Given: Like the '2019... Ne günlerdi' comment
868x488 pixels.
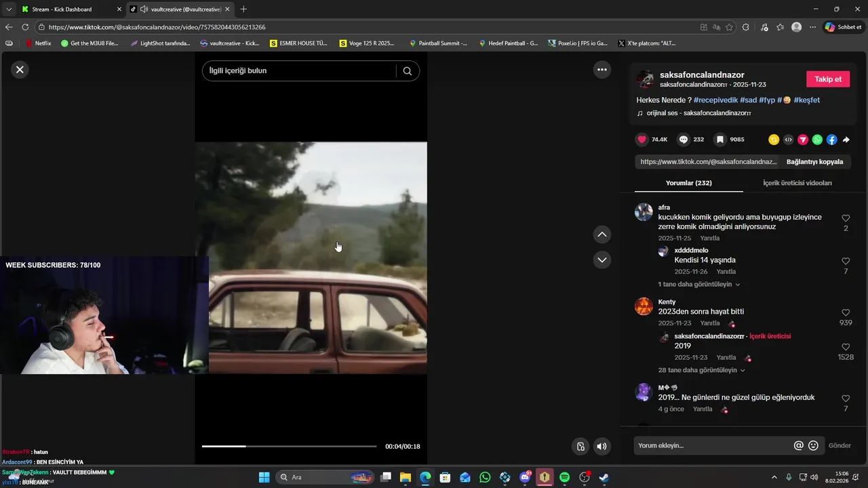Looking at the screenshot, I should tap(846, 399).
